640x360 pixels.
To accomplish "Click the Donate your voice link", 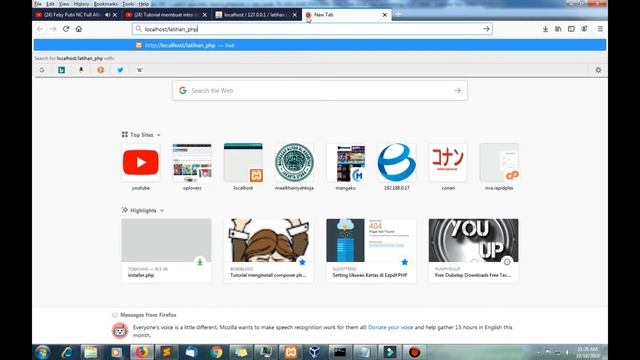I will pos(390,327).
